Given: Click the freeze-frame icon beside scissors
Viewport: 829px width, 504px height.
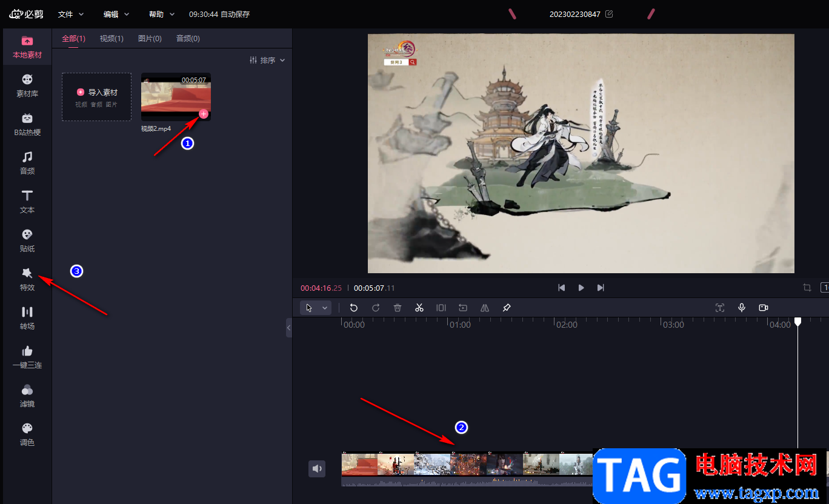Looking at the screenshot, I should (441, 308).
